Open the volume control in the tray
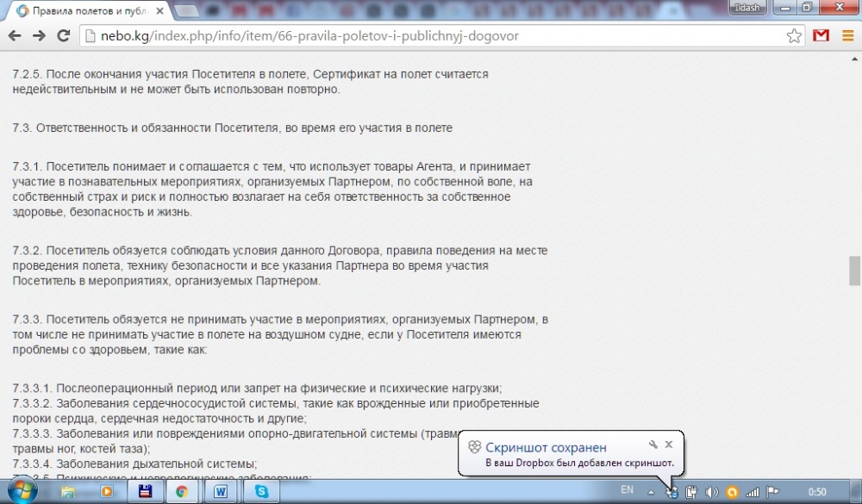 (x=711, y=492)
